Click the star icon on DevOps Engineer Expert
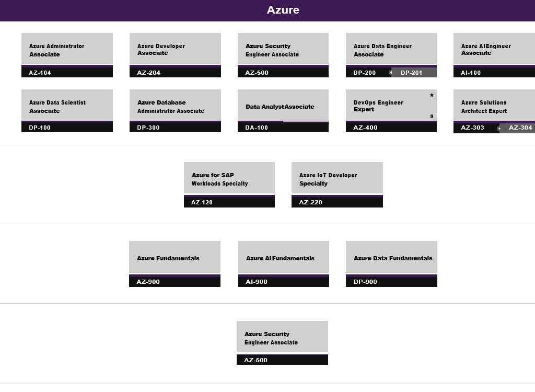Viewport: 535px width, 392px height. [432, 95]
